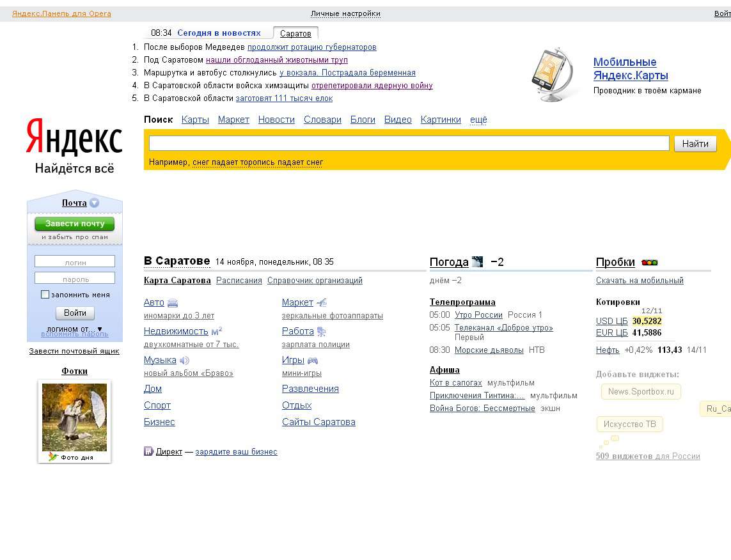Select the Картинки search tab

441,120
